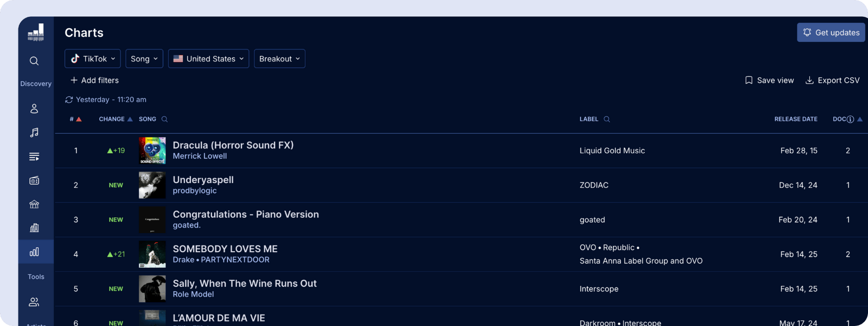
Task: Click label Santa Anna Label Group and OVO
Action: (x=641, y=261)
